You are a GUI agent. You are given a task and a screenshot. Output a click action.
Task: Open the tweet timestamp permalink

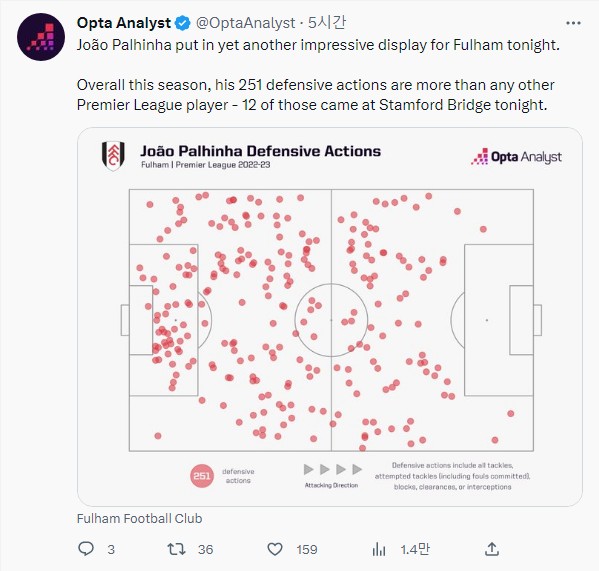pos(327,23)
